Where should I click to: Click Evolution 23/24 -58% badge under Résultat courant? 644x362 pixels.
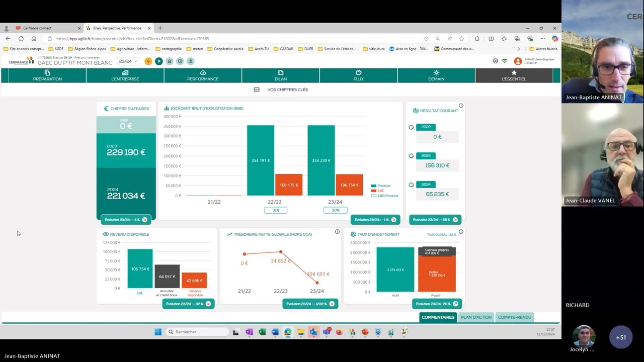pos(435,220)
